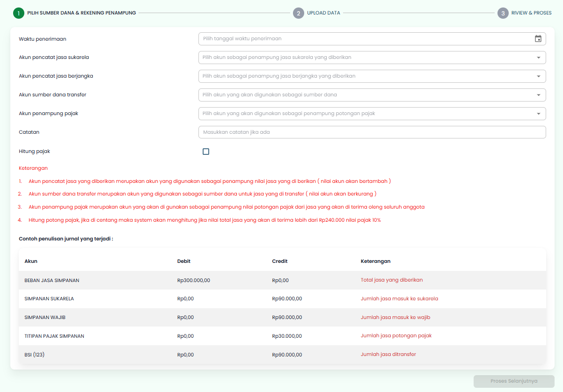This screenshot has height=392, width=563.
Task: Click the step 2 circle indicator
Action: click(x=298, y=13)
